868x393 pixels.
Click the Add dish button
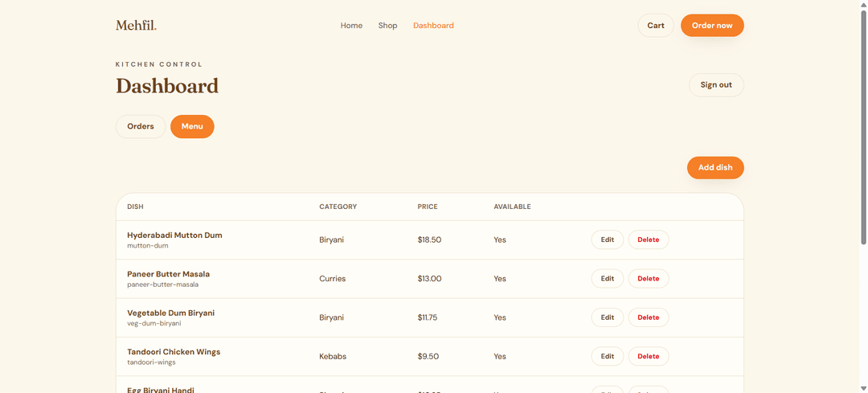715,168
